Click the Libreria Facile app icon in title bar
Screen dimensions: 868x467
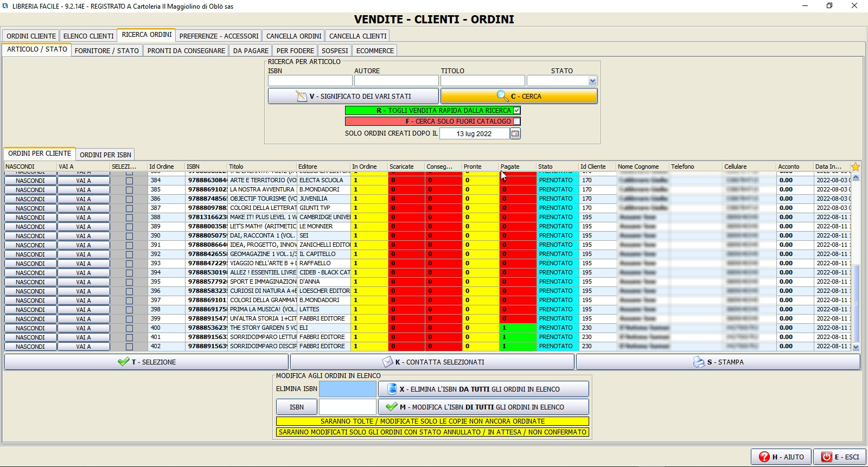5,6
